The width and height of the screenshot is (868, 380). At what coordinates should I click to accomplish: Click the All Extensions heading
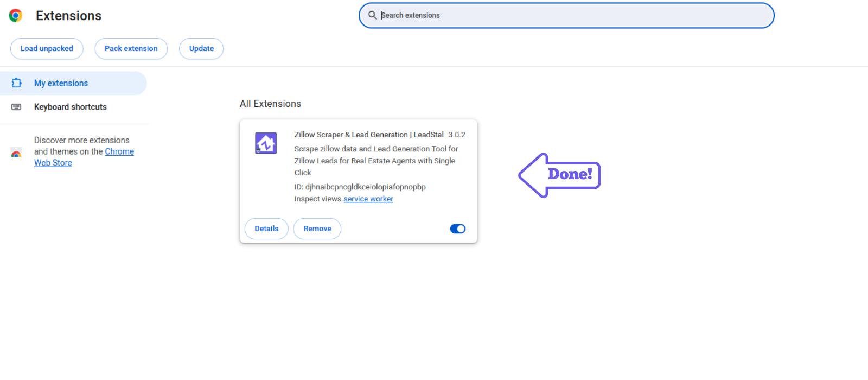point(270,104)
